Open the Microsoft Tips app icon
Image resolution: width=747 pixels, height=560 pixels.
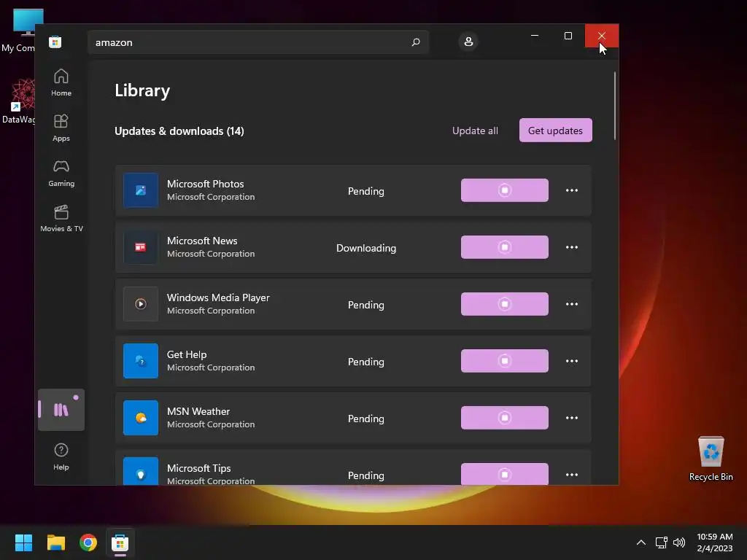pos(141,472)
